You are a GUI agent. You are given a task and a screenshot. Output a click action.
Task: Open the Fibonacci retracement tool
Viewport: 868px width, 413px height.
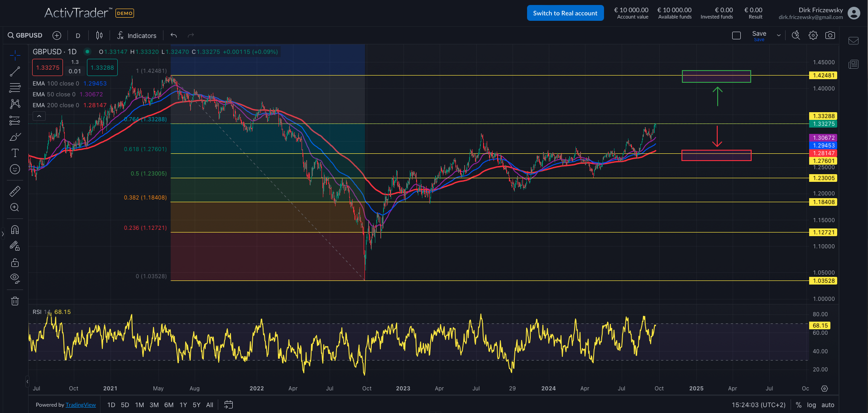pyautogui.click(x=15, y=87)
